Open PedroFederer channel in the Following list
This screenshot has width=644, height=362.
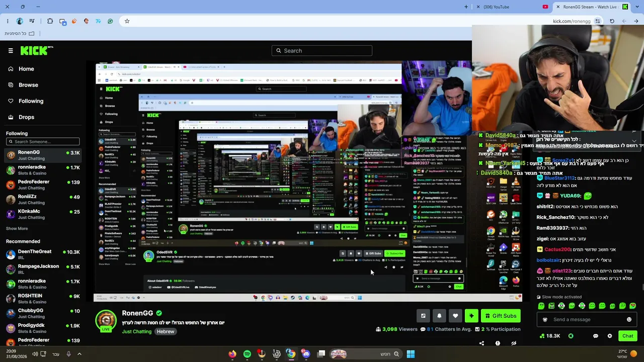43,185
